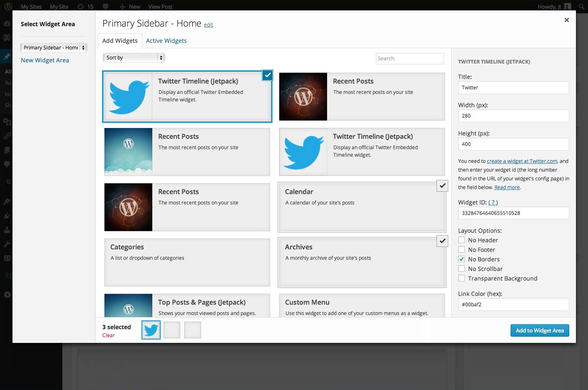Click the Link Color hex field
The image size is (588, 390).
(513, 304)
